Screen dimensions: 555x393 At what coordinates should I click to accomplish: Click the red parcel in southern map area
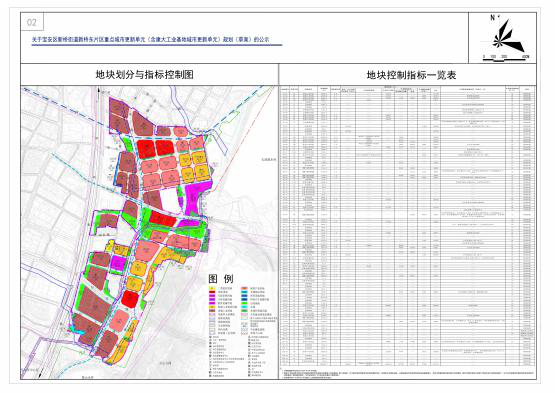pos(130,299)
